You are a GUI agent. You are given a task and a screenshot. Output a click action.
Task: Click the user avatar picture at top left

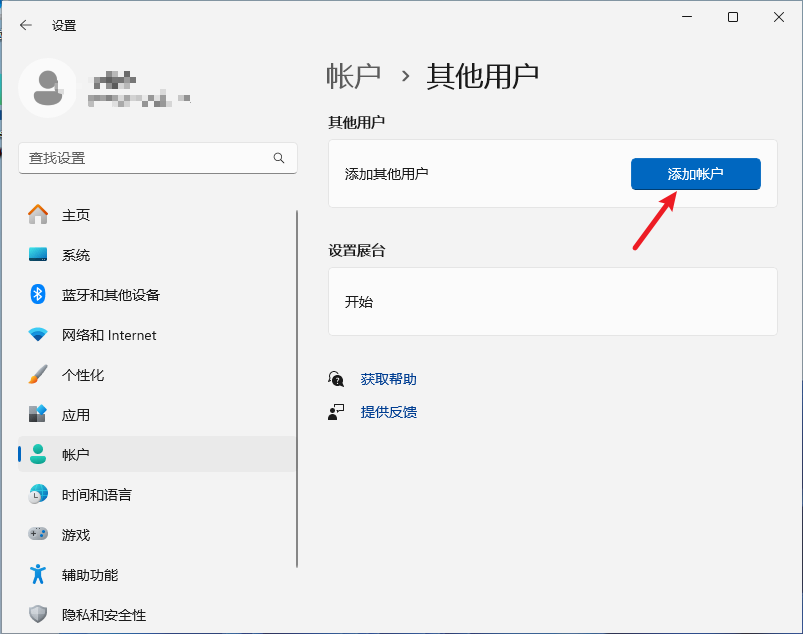(x=47, y=88)
